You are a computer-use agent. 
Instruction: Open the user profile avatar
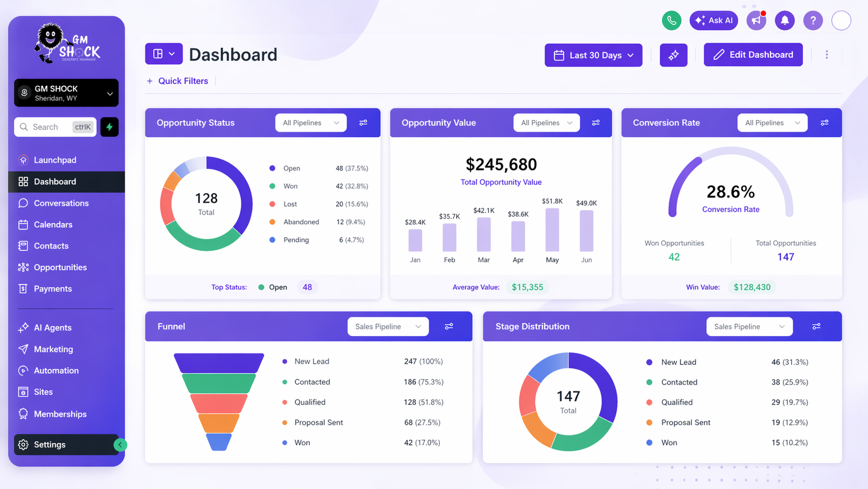coord(841,20)
